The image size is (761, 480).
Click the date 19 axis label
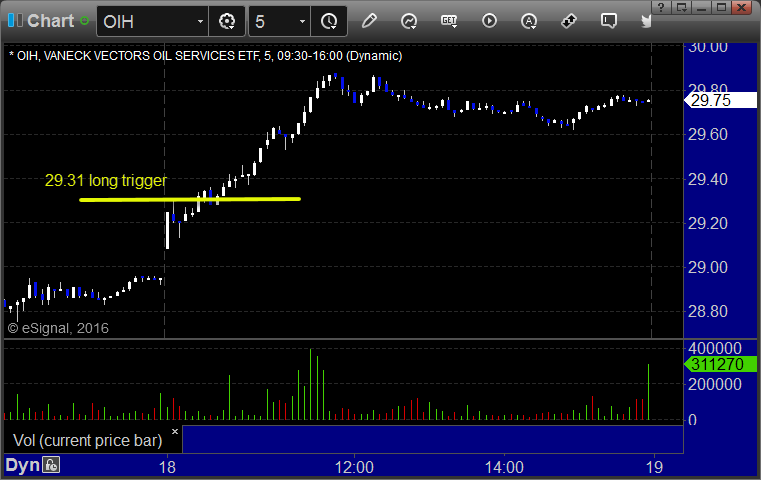click(x=654, y=467)
